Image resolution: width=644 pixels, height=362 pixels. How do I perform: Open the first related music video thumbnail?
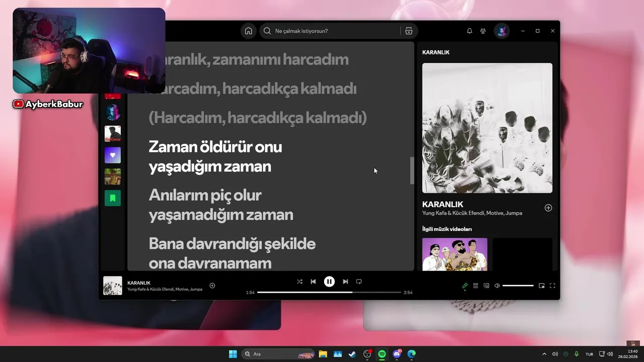pos(455,254)
